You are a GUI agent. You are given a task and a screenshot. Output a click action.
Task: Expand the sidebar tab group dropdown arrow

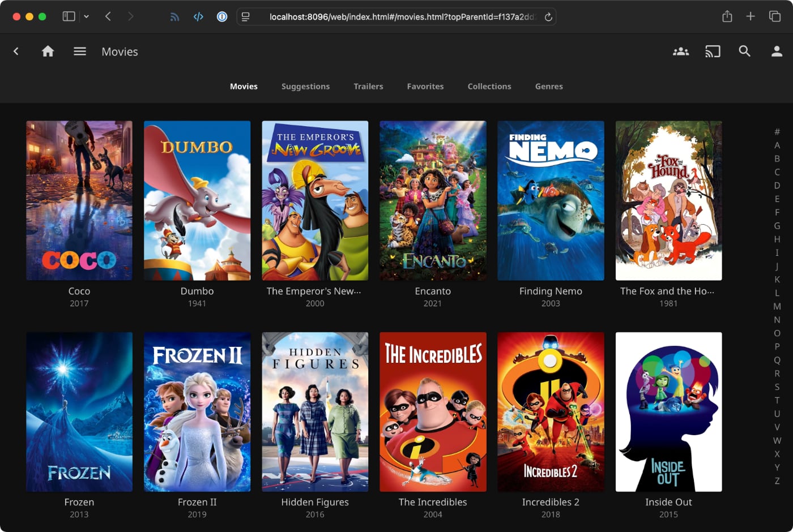(x=86, y=16)
